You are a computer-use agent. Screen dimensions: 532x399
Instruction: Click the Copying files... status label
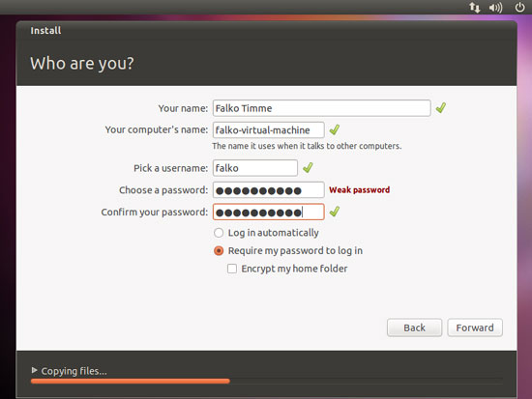point(74,371)
